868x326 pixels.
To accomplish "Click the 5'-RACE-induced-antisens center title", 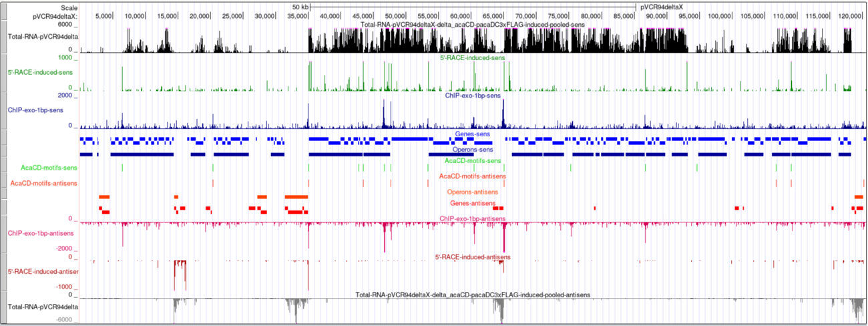I will [473, 257].
